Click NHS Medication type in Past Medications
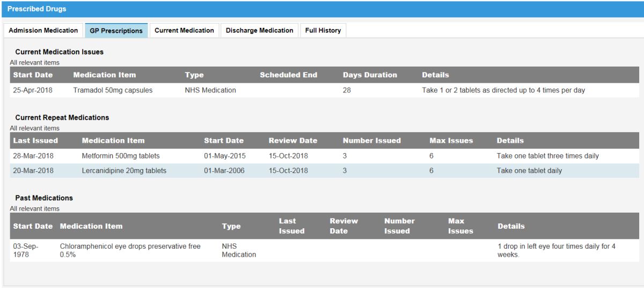644x290 pixels. (x=239, y=250)
